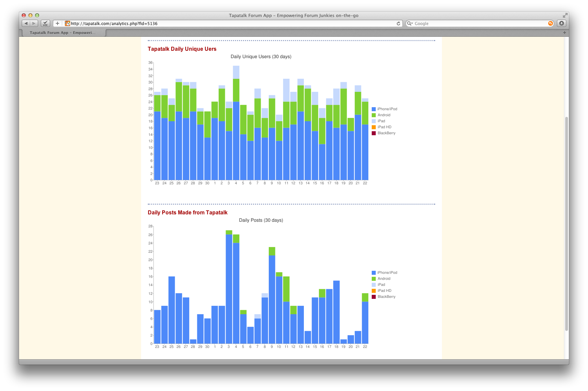
Task: Go forward to the next page
Action: point(34,23)
